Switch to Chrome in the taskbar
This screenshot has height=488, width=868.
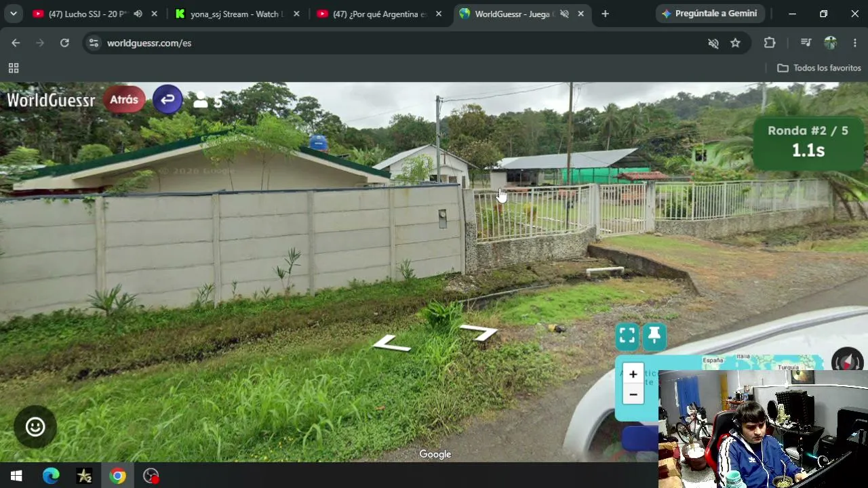pyautogui.click(x=118, y=476)
